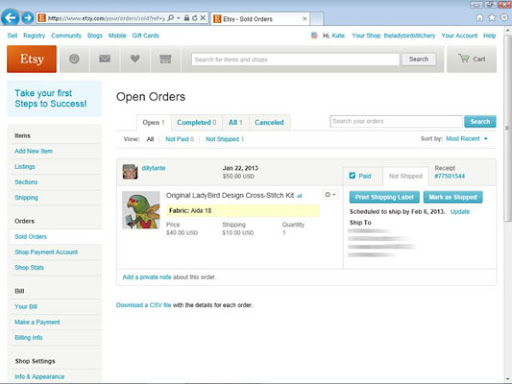Viewport: 512px width, 384px height.
Task: Open browser tools gear icon
Action: (x=504, y=18)
